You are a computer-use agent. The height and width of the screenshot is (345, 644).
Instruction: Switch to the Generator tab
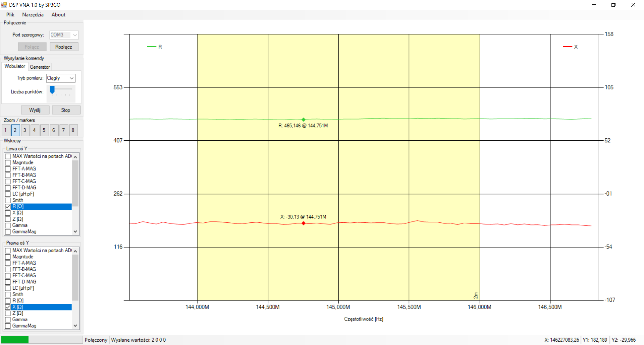click(40, 67)
